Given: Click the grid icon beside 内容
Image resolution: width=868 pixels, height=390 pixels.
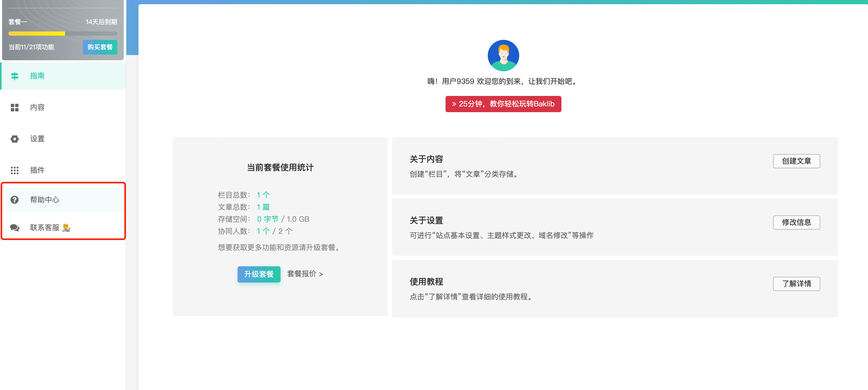Looking at the screenshot, I should pyautogui.click(x=14, y=107).
